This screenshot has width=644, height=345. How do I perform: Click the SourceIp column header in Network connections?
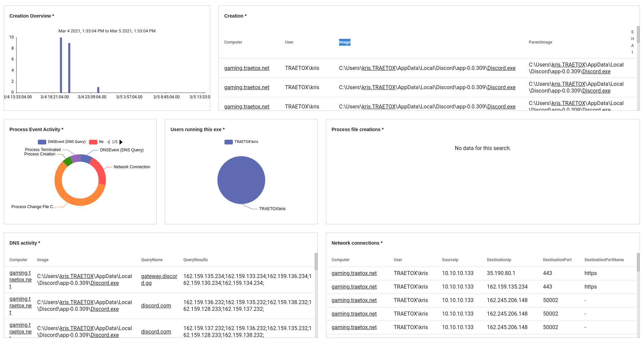450,260
